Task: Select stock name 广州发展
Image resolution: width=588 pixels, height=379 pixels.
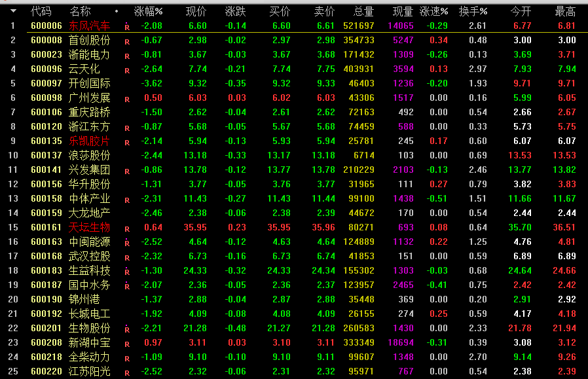Action: [89, 98]
